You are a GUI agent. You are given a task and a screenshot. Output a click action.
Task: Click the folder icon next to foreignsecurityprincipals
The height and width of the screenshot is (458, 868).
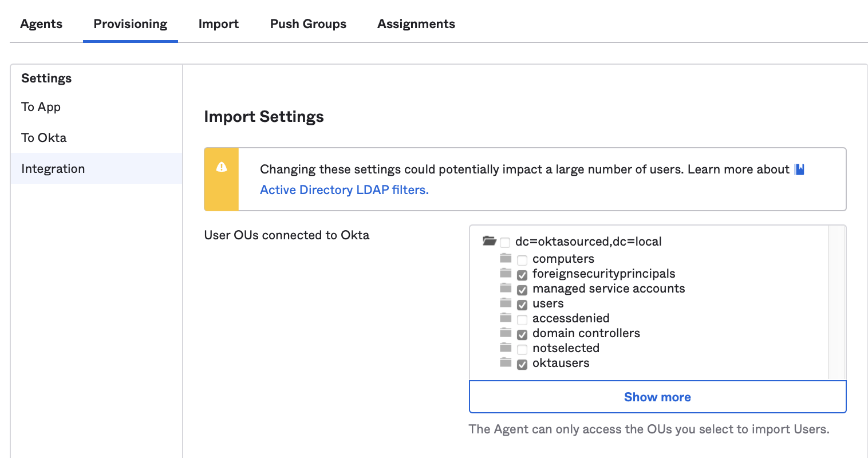(506, 273)
